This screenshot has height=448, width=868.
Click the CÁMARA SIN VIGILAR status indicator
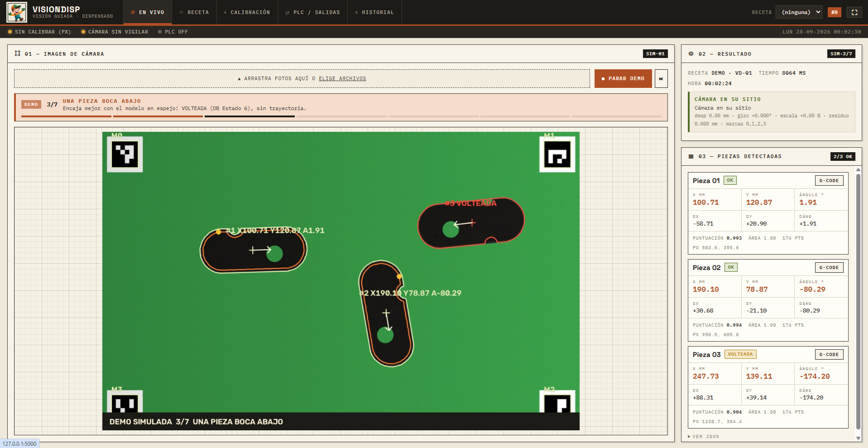pos(115,32)
